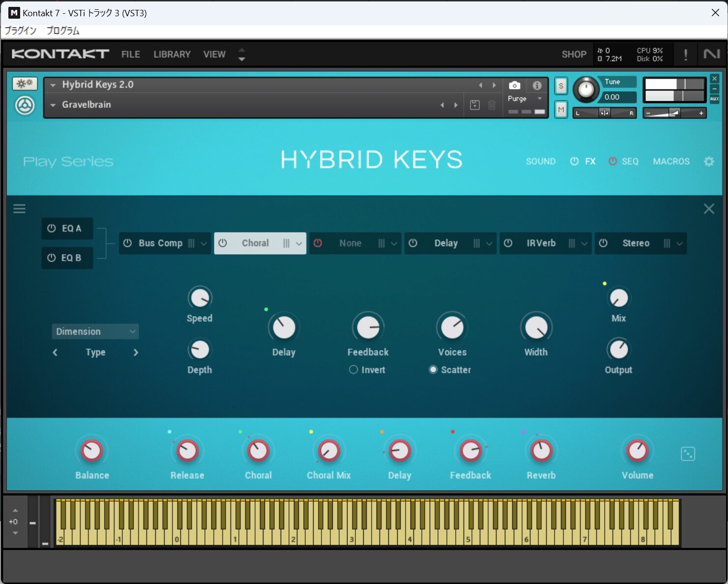Click the hamburger menu in FX panel
This screenshot has height=584, width=728.
(x=19, y=209)
